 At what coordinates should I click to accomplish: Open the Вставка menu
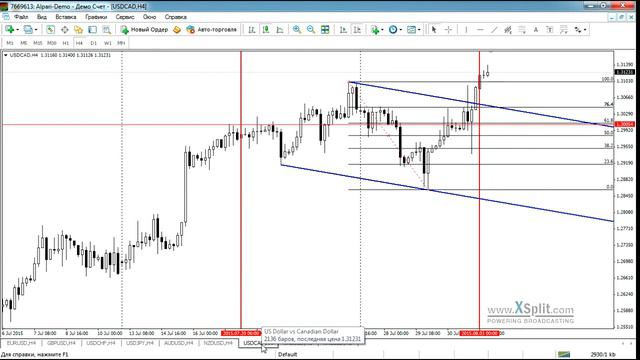[x=66, y=17]
